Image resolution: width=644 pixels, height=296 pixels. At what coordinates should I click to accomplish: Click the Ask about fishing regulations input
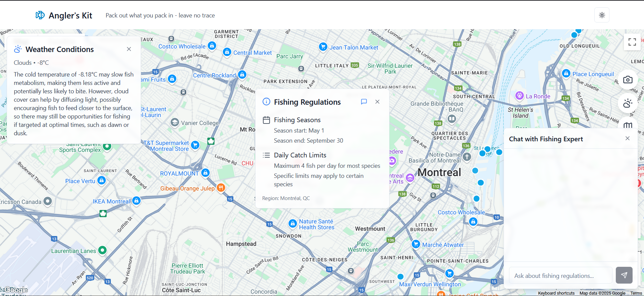[560, 276]
